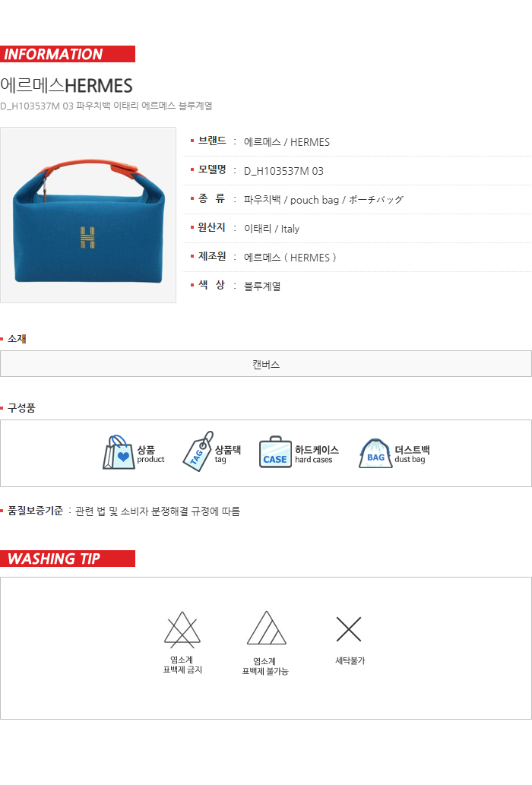This screenshot has width=532, height=785.
Task: Click the blue Hermes pouch bag thumbnail
Action: (x=88, y=215)
